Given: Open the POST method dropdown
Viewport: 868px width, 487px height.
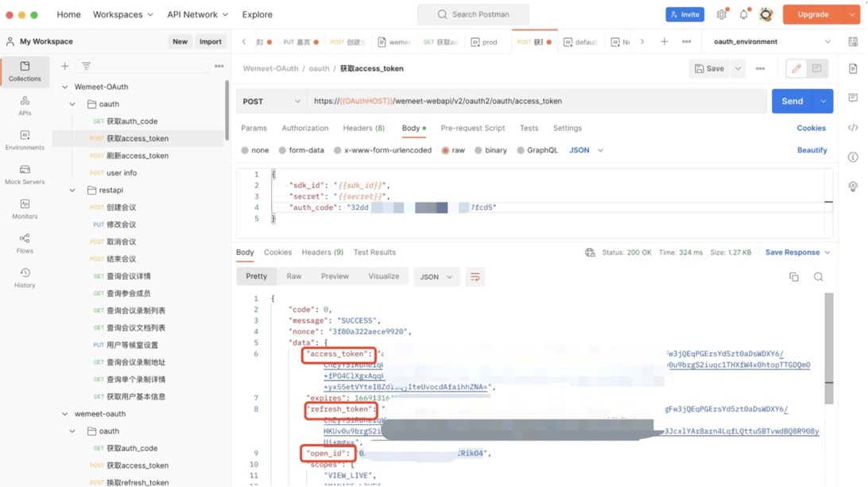Looking at the screenshot, I should click(272, 101).
